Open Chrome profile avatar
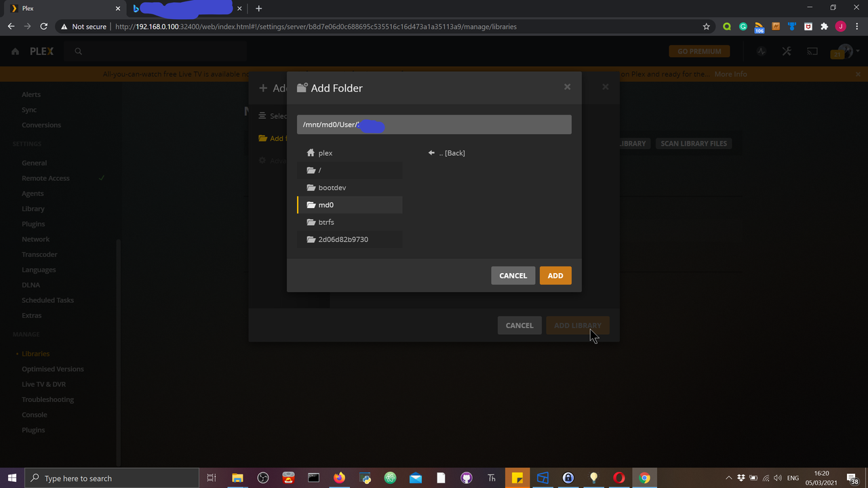Image resolution: width=868 pixels, height=488 pixels. 841,26
